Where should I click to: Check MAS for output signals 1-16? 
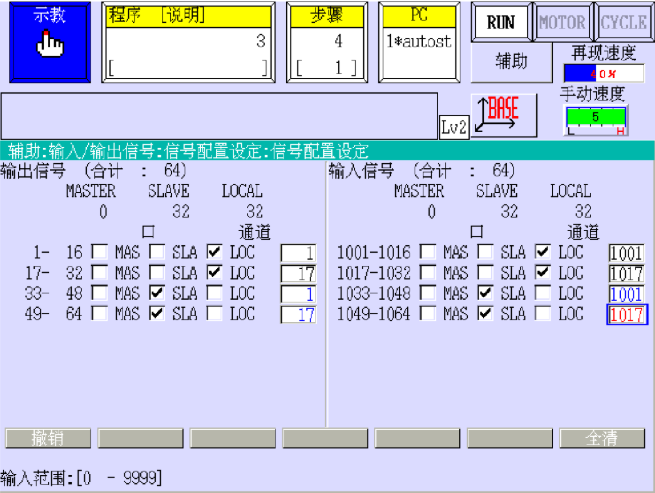click(x=99, y=252)
